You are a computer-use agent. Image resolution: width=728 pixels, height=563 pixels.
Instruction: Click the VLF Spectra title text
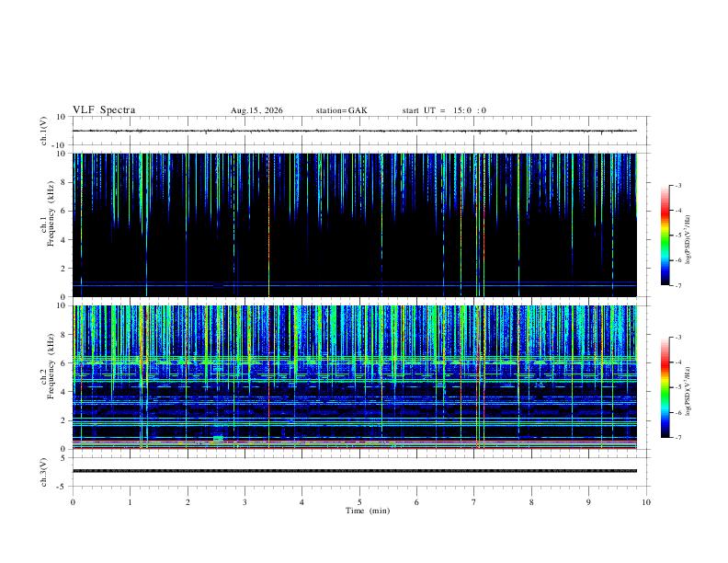pyautogui.click(x=104, y=110)
